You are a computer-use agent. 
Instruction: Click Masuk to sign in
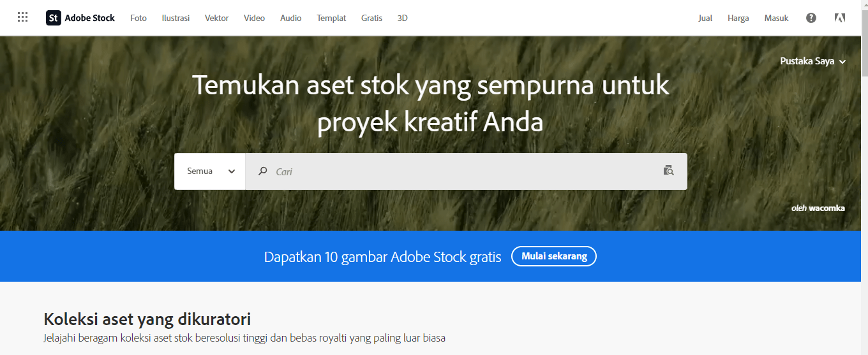point(776,18)
